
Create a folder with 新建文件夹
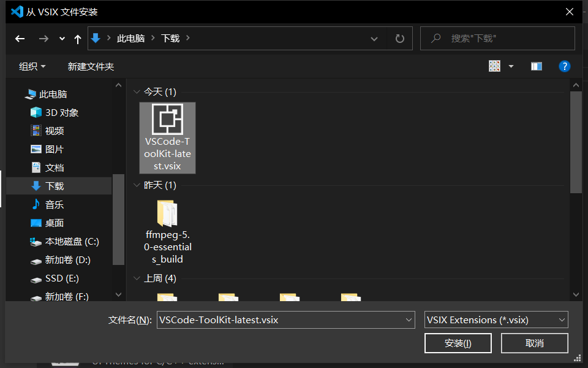[91, 66]
